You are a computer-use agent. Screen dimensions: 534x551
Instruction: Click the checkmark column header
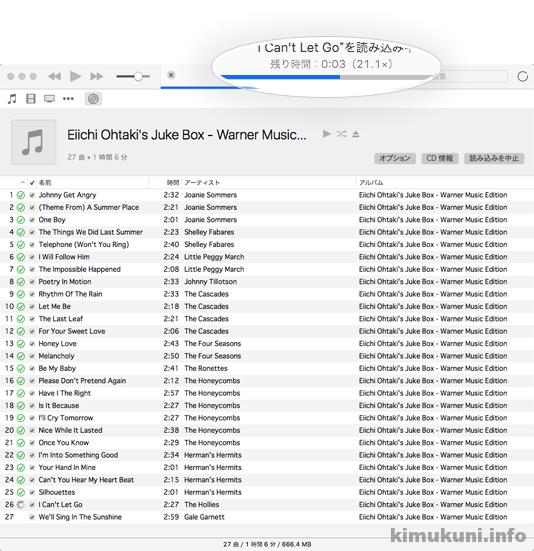[32, 182]
